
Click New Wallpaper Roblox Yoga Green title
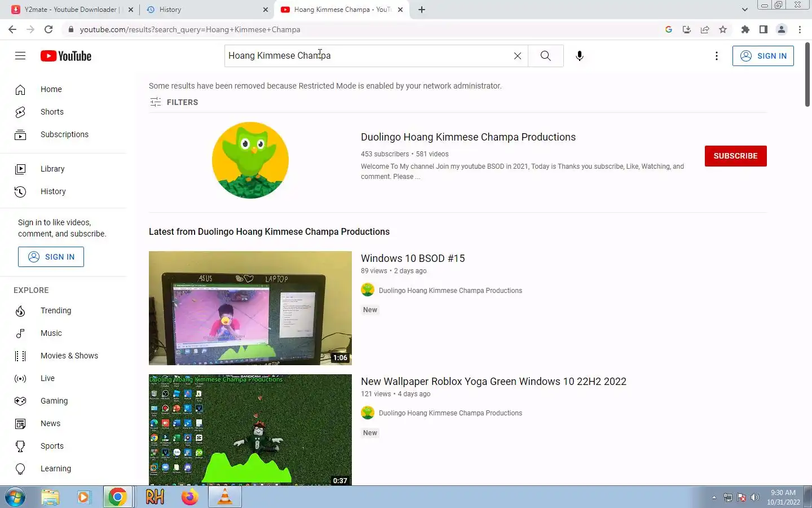493,382
